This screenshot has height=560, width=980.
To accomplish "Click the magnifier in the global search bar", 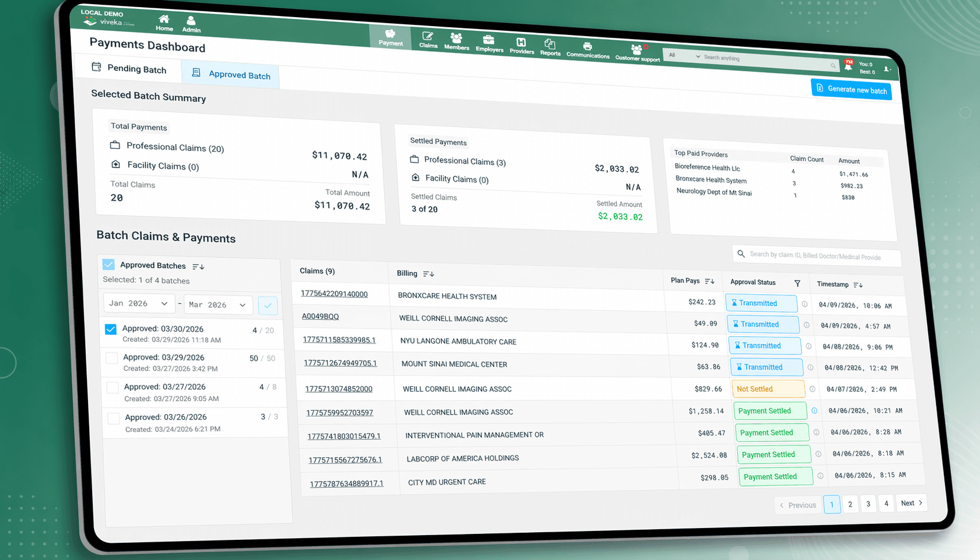I will click(833, 66).
